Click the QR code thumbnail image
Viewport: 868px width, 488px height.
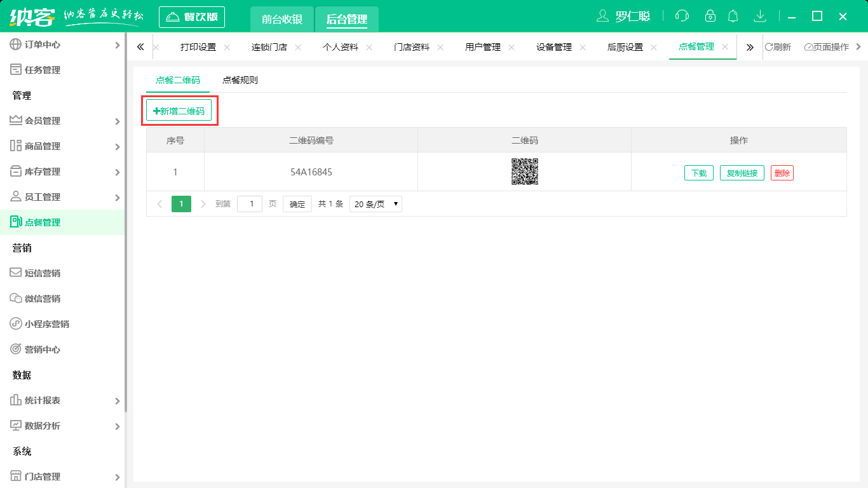[524, 172]
